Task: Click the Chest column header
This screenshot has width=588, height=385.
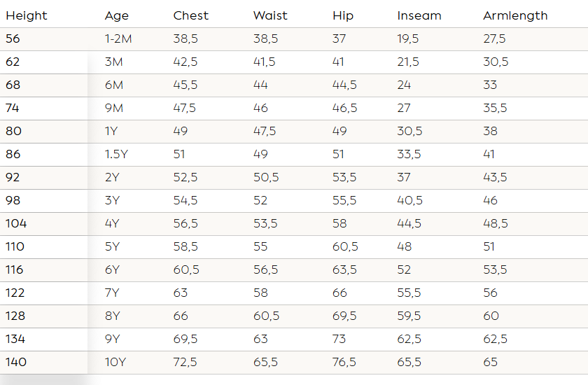Action: coord(191,15)
